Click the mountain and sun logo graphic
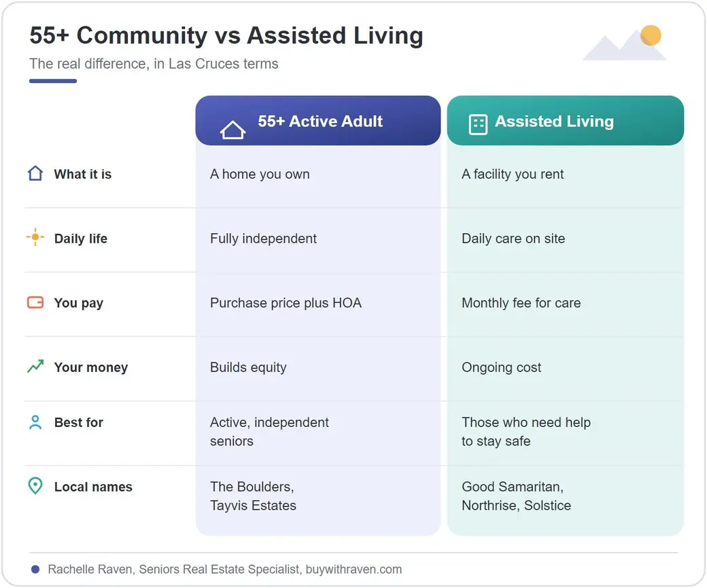Screen dimensions: 707x588 pyautogui.click(x=625, y=43)
